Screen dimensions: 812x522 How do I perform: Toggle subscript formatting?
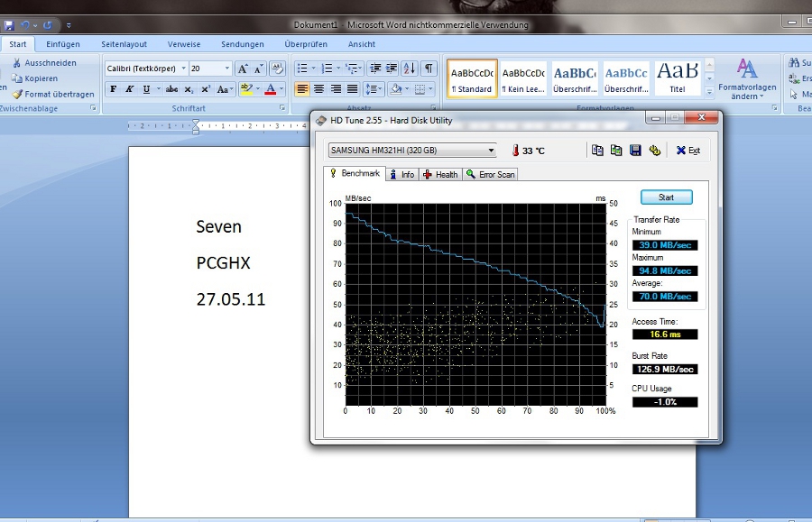(x=189, y=89)
